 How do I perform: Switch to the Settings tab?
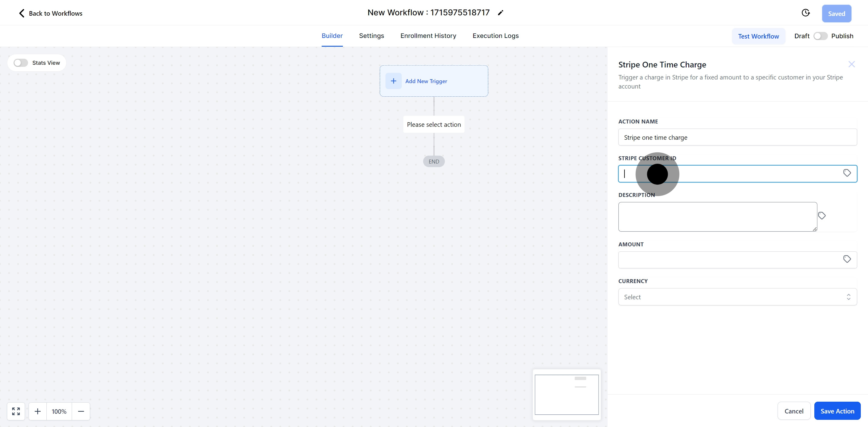click(371, 36)
